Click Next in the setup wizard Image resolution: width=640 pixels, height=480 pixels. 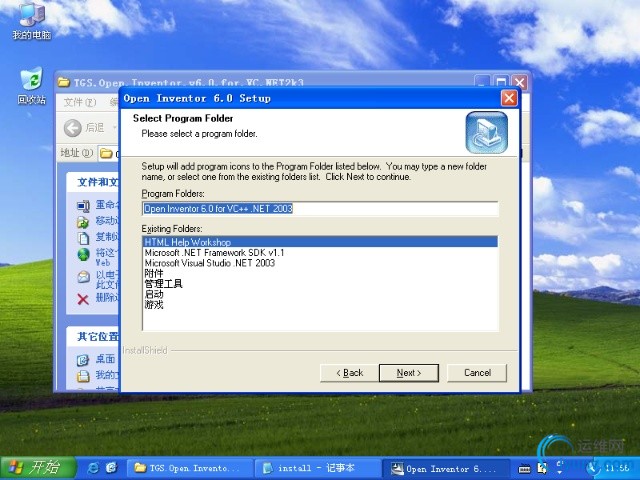tap(409, 373)
